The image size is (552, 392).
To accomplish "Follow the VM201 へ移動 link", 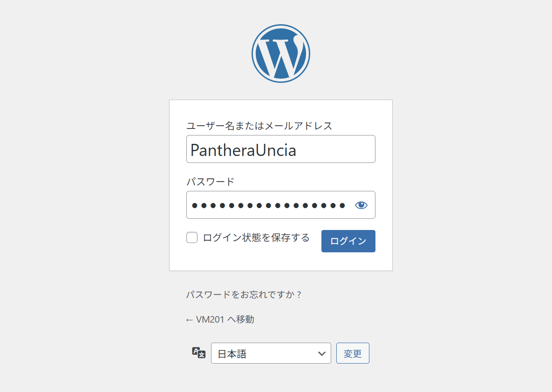I will tap(225, 319).
